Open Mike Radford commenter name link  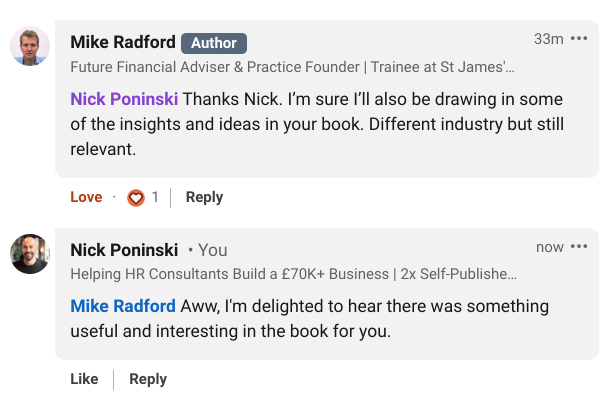(123, 42)
